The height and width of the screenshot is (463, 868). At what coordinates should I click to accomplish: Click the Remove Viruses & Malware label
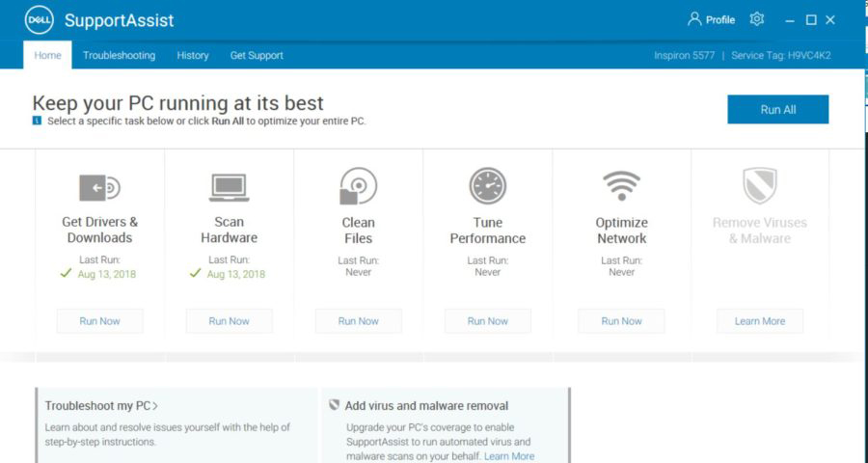(x=760, y=231)
